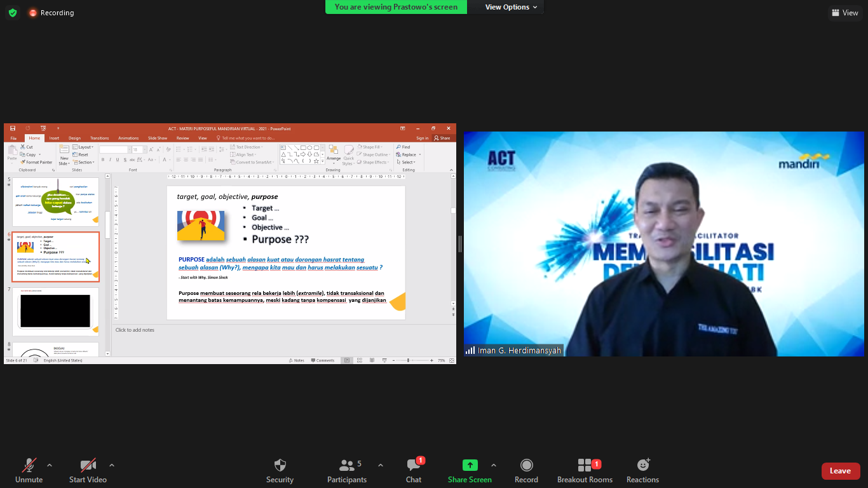868x488 pixels.
Task: Select Iman G. Herdimansyah's video tile
Action: (x=663, y=243)
